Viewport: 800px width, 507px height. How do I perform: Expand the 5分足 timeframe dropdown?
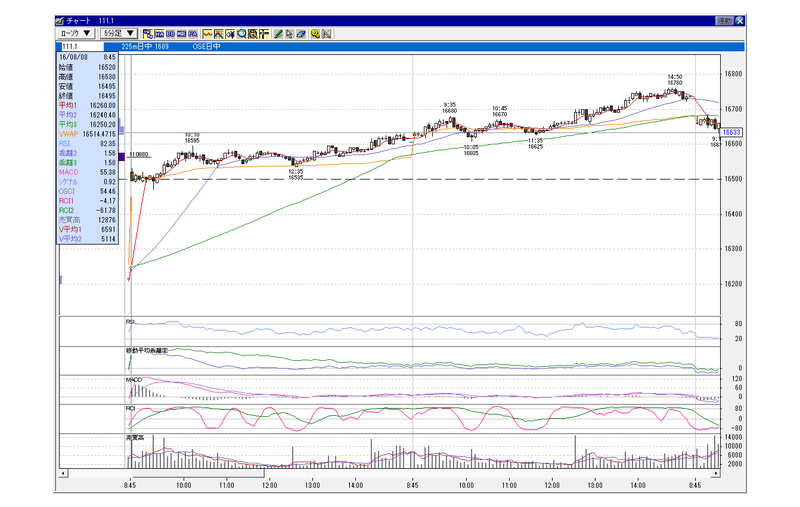pyautogui.click(x=119, y=33)
